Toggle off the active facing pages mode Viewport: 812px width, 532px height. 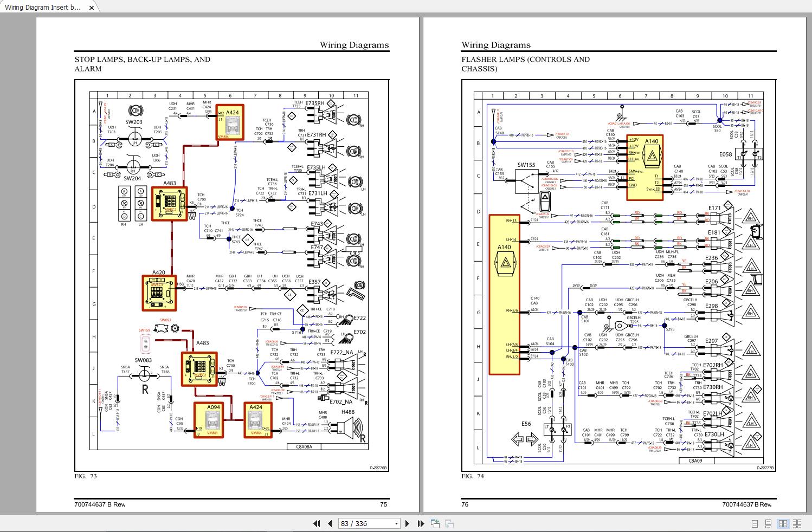(x=783, y=524)
